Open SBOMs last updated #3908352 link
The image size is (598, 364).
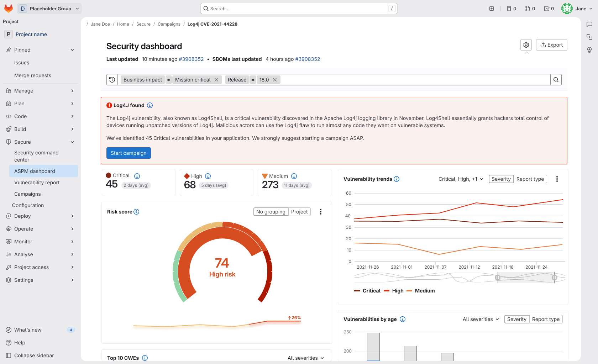[x=308, y=59]
